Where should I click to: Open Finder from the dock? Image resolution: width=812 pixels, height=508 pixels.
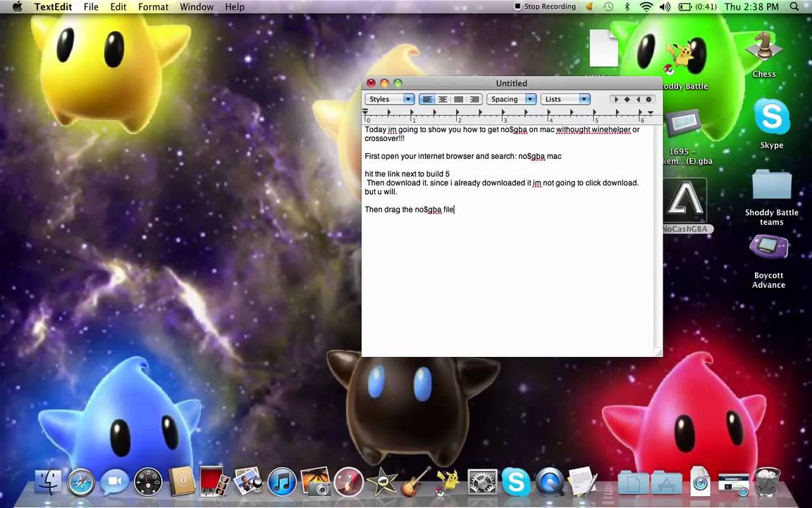click(48, 483)
